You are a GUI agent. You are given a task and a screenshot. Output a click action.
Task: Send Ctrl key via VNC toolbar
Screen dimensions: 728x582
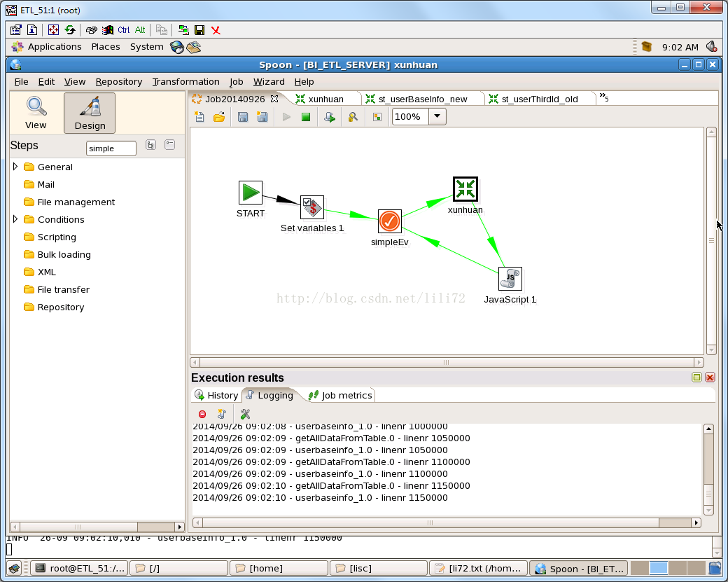tap(123, 30)
